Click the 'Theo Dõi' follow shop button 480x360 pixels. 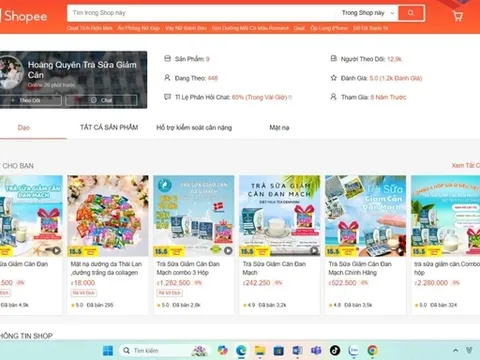tap(30, 100)
